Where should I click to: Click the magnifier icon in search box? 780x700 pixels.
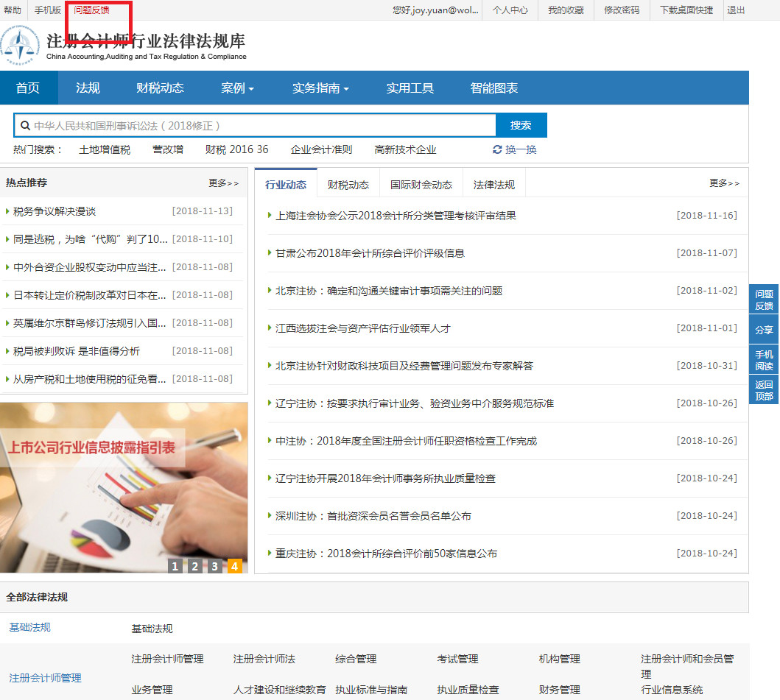click(x=25, y=126)
